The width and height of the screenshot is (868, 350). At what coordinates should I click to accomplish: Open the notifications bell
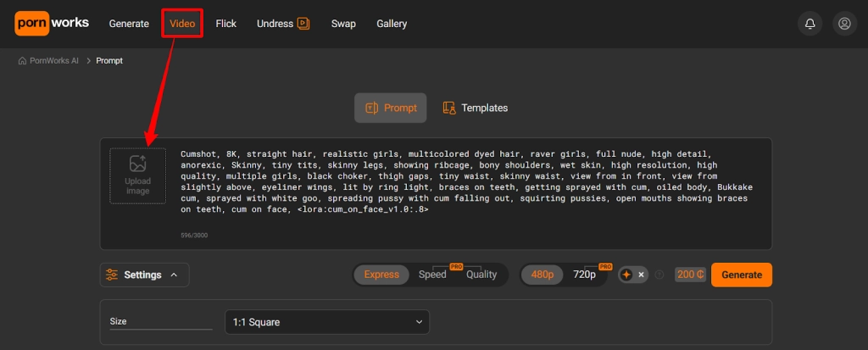coord(810,24)
